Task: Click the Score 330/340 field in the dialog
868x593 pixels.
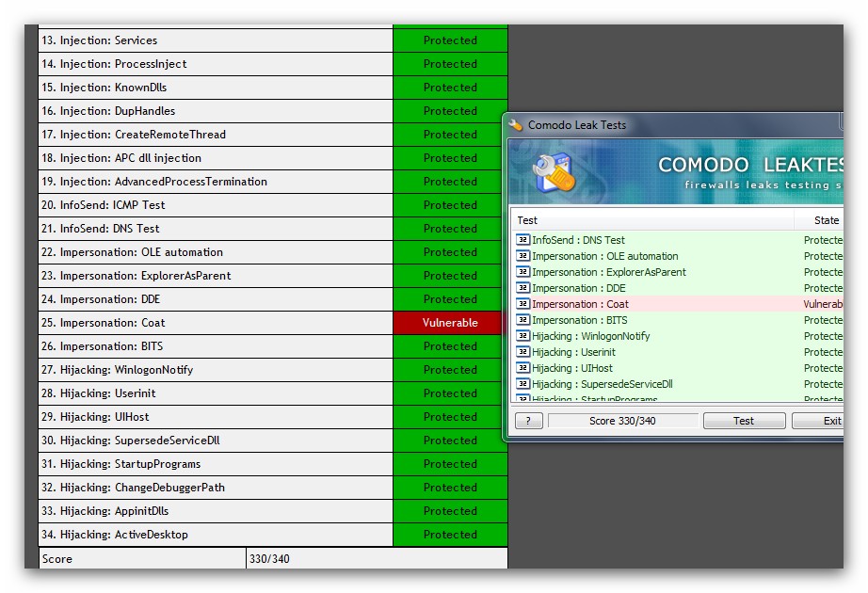Action: [623, 421]
